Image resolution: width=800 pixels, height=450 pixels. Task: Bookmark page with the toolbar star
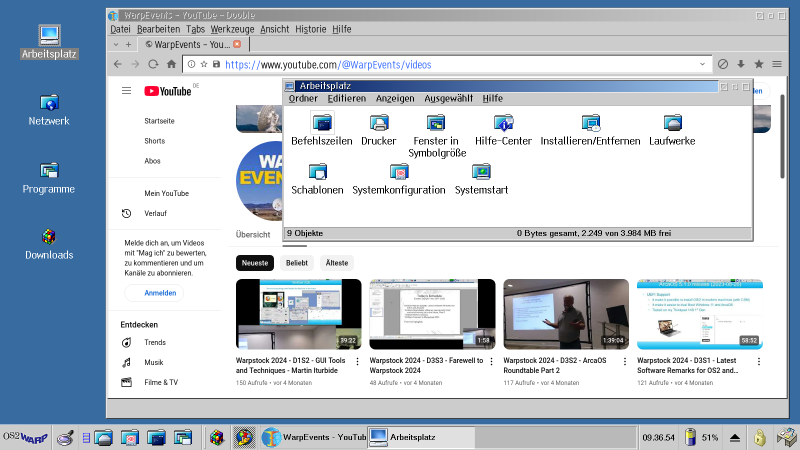(759, 64)
